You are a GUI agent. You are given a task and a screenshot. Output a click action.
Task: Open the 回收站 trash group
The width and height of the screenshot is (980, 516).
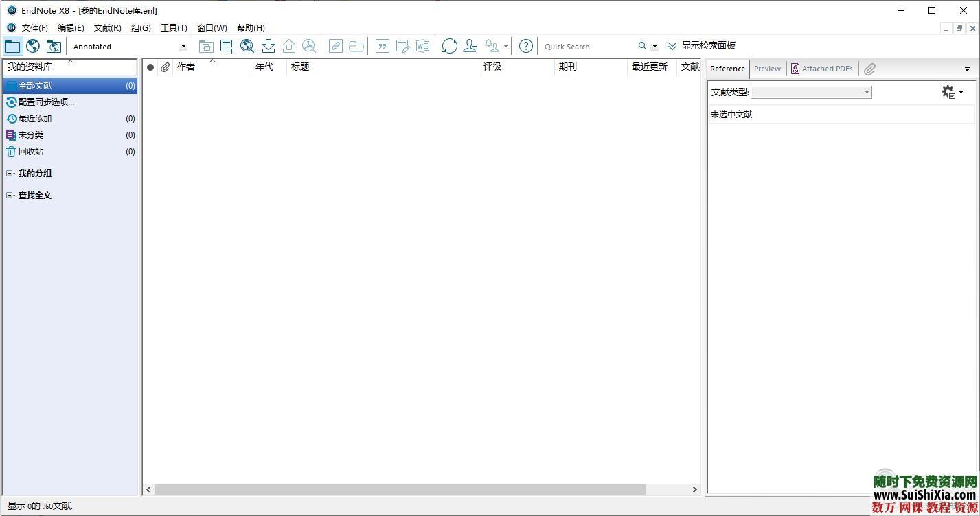[70, 152]
